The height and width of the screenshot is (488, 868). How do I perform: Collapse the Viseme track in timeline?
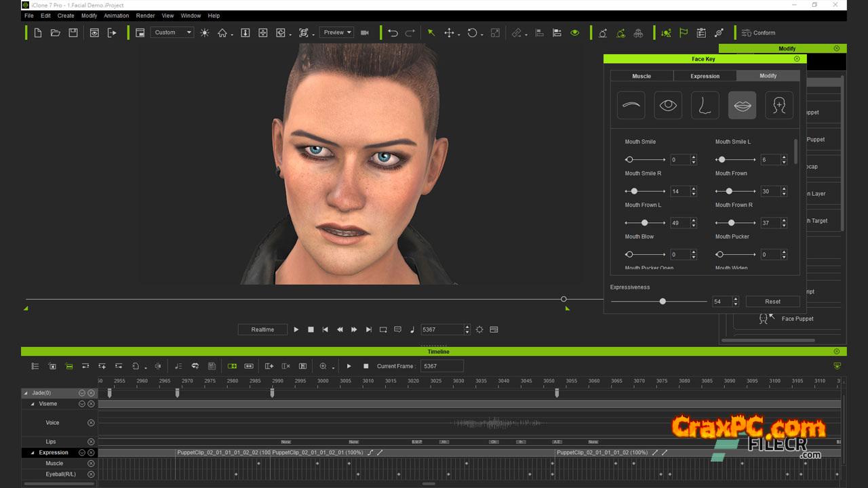coord(33,404)
